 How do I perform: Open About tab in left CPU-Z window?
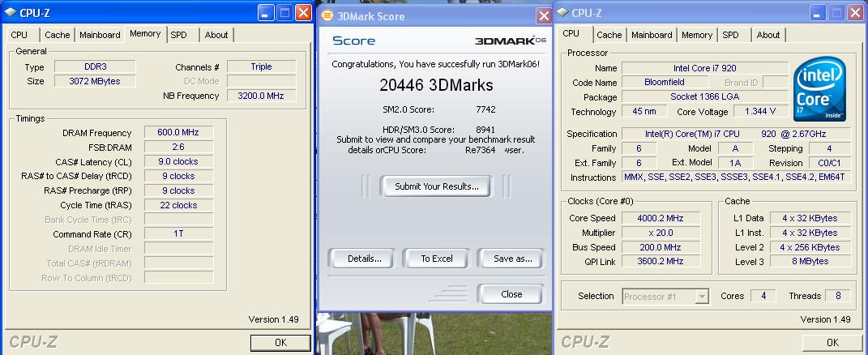click(x=216, y=35)
